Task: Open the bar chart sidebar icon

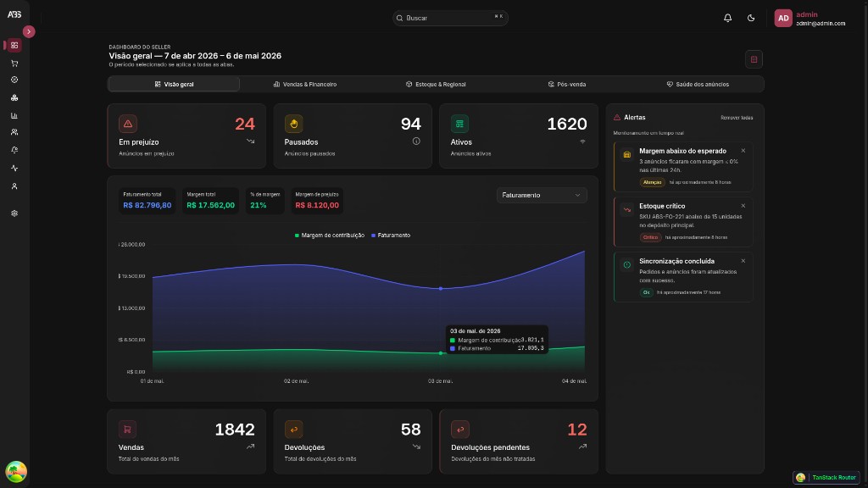Action: [14, 115]
